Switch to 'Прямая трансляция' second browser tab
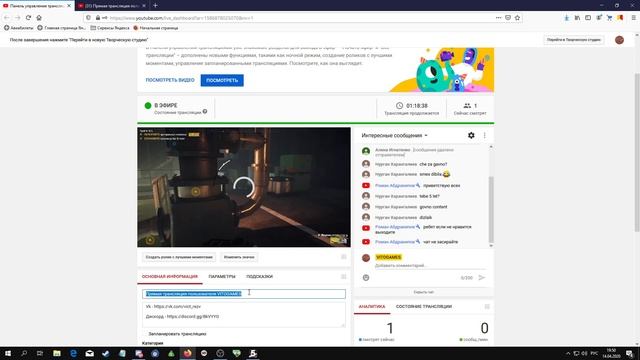 click(112, 6)
